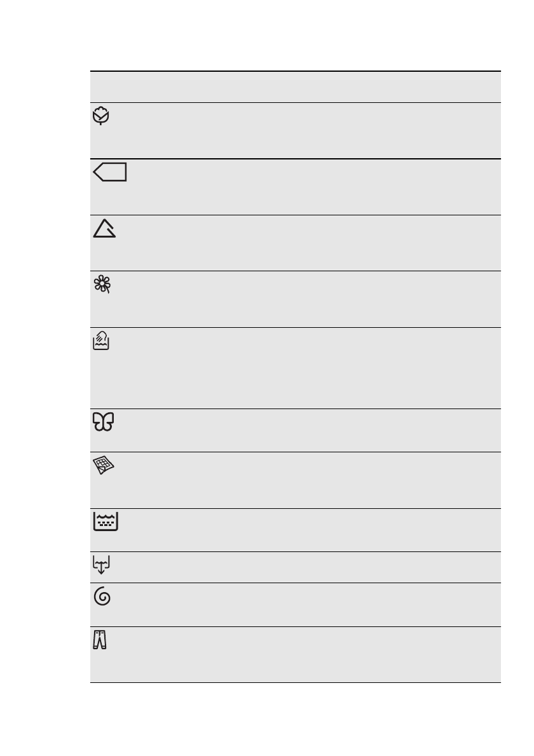Click empty row area beside jeans icon
The width and height of the screenshot is (534, 756).
click(305, 654)
